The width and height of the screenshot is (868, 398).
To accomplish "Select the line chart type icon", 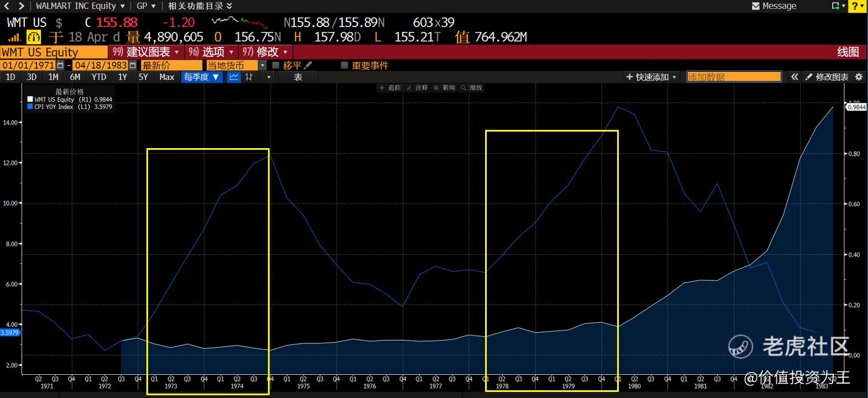I will [234, 77].
